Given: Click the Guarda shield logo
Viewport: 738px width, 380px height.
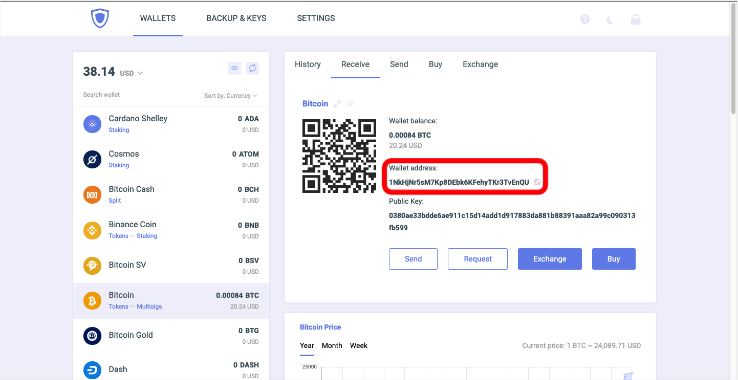Looking at the screenshot, I should [100, 18].
